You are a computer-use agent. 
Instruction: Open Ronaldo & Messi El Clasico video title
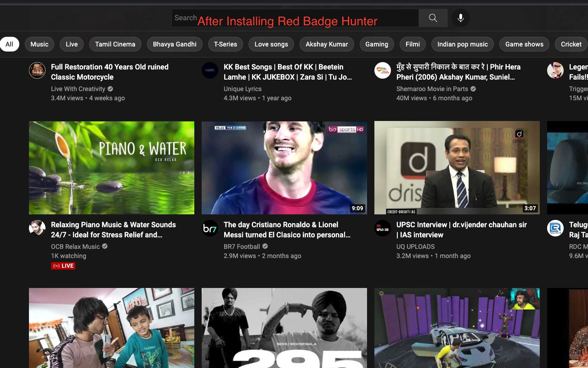pyautogui.click(x=287, y=230)
